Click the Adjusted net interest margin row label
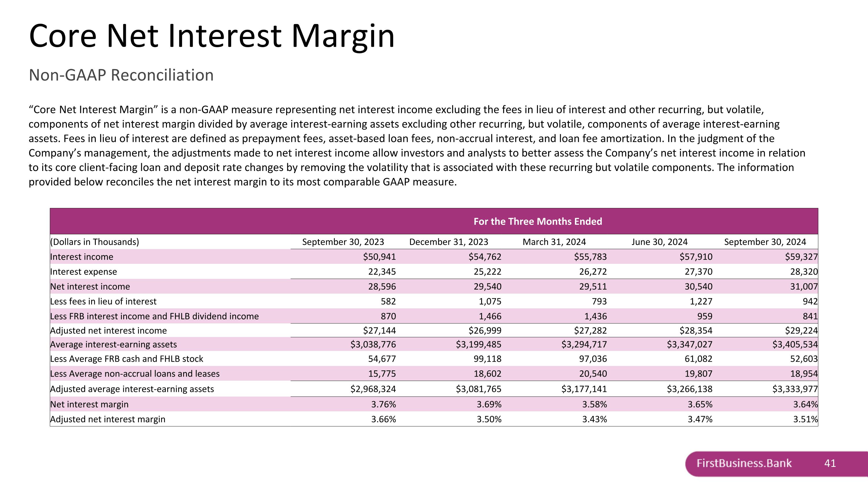 108,419
